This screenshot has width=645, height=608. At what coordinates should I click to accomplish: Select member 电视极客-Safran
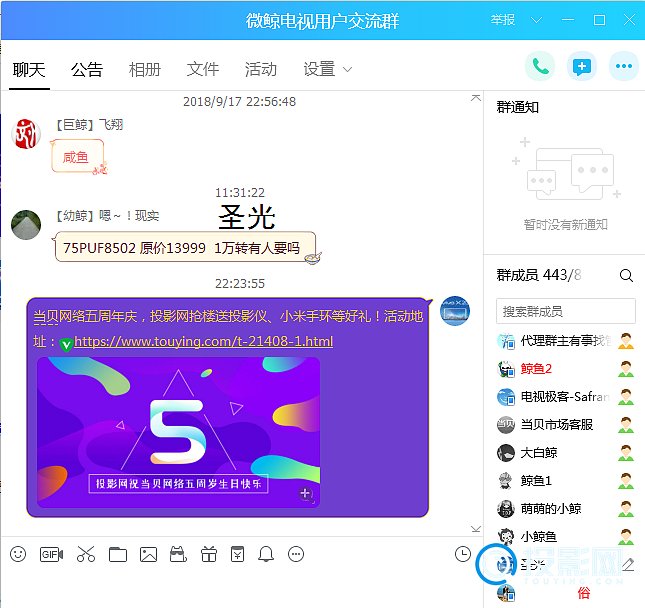566,397
